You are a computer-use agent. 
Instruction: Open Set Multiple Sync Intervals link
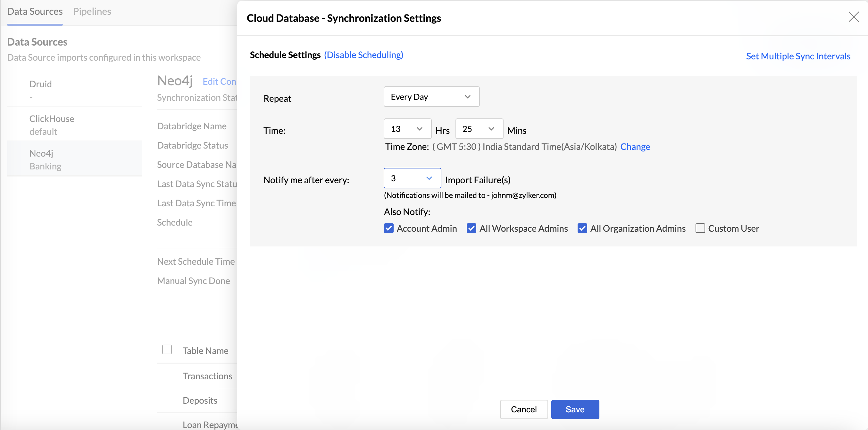coord(797,56)
